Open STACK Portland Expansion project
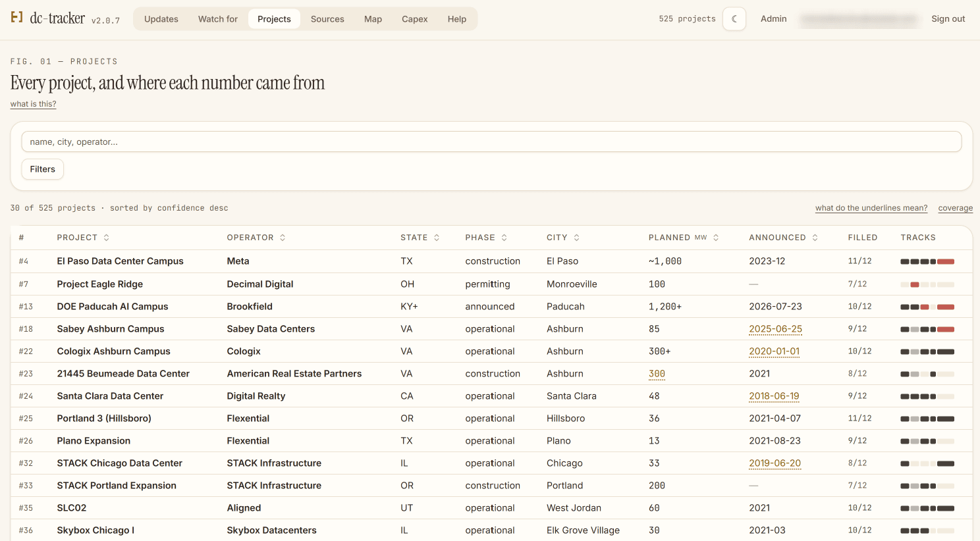 pyautogui.click(x=117, y=486)
